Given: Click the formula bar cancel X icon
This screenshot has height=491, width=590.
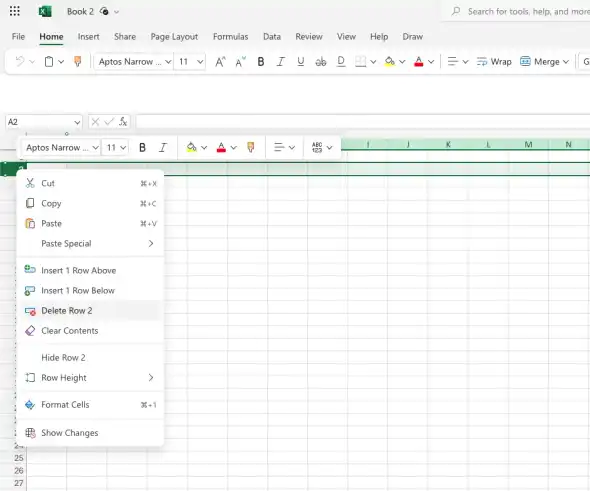Looking at the screenshot, I should tap(95, 122).
